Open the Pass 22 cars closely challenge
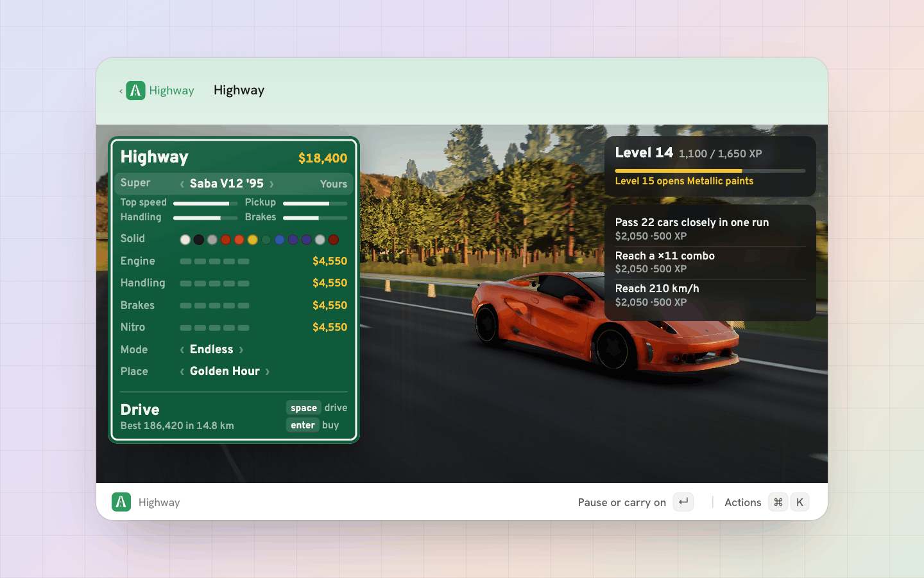 pos(710,229)
